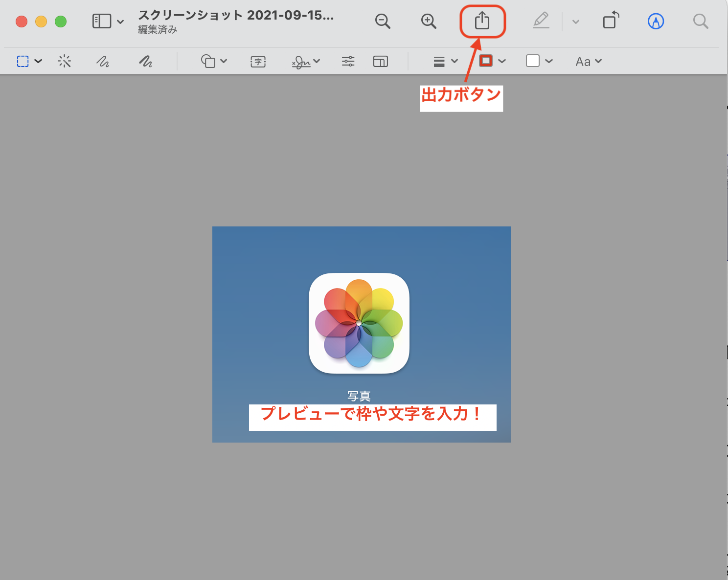Choose the Instant Alpha wand tool

65,61
